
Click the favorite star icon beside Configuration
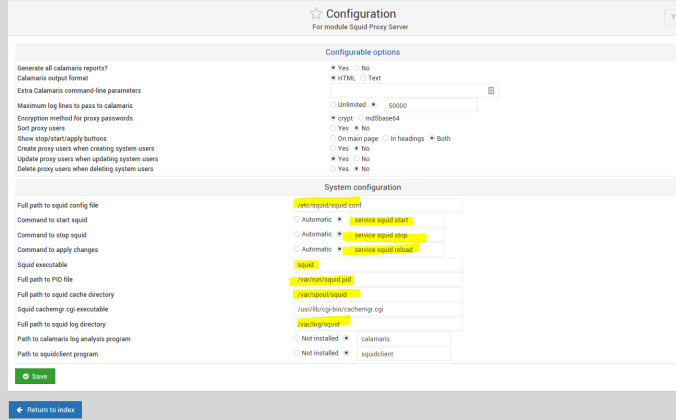tap(316, 14)
